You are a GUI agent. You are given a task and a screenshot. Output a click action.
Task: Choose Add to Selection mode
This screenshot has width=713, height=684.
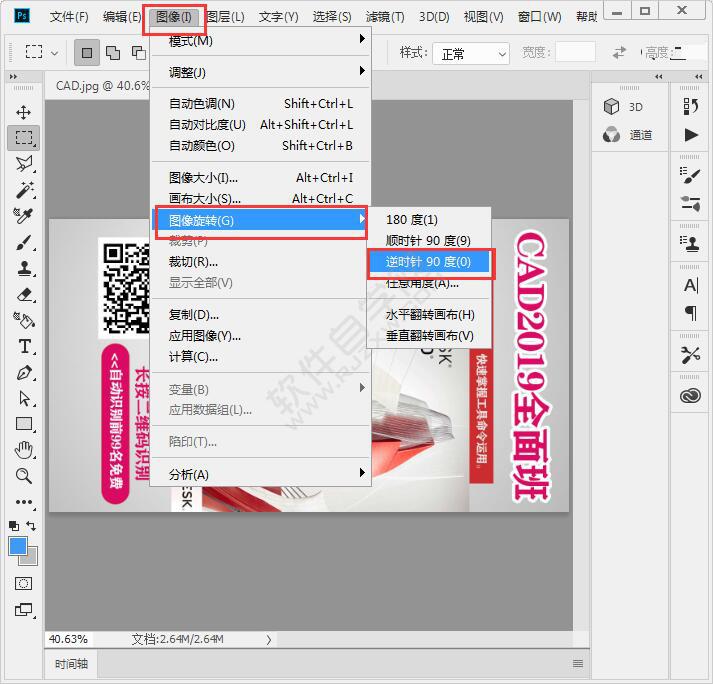coord(113,53)
